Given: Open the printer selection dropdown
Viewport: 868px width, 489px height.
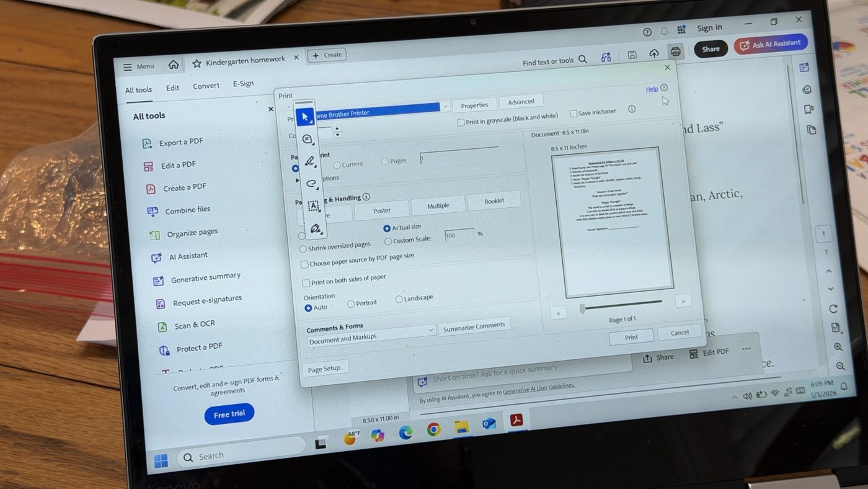Looking at the screenshot, I should point(445,107).
